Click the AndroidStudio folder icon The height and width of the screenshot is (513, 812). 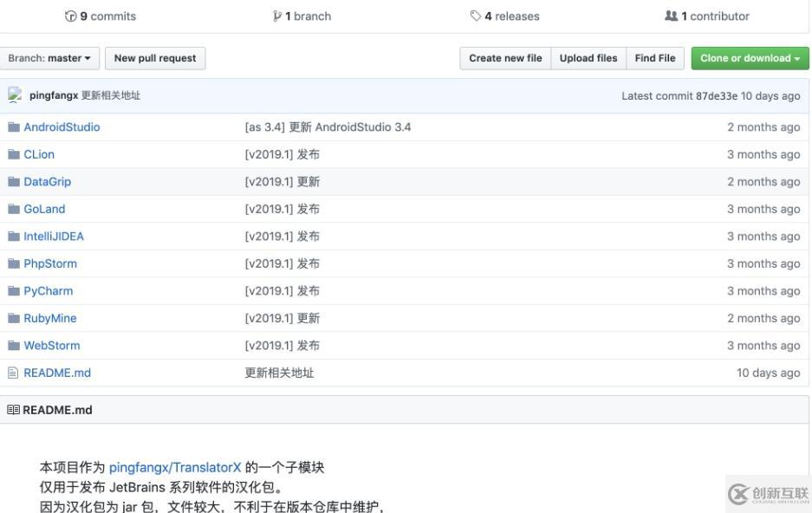14,127
